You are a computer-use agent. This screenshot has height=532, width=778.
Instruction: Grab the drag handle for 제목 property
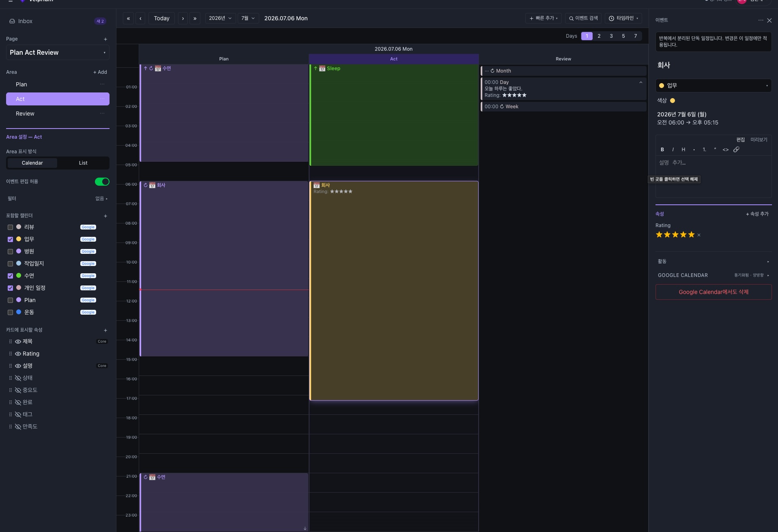pos(11,341)
